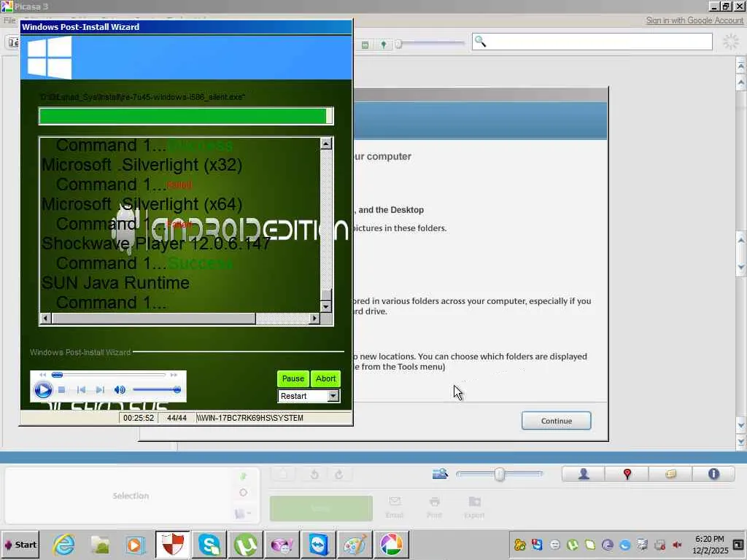Click the media player seek bar
Viewport: 747px width, 560px height.
109,375
